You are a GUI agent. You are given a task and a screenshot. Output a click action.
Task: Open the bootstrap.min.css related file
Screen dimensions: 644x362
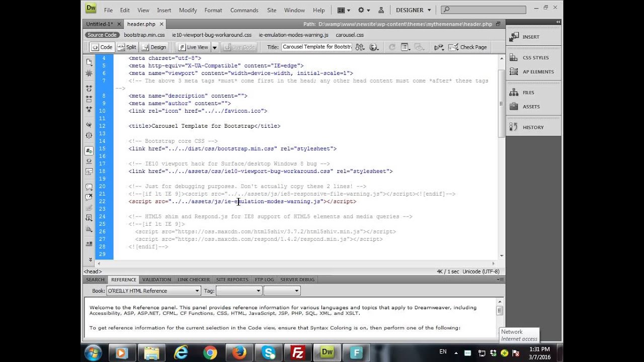[144, 35]
